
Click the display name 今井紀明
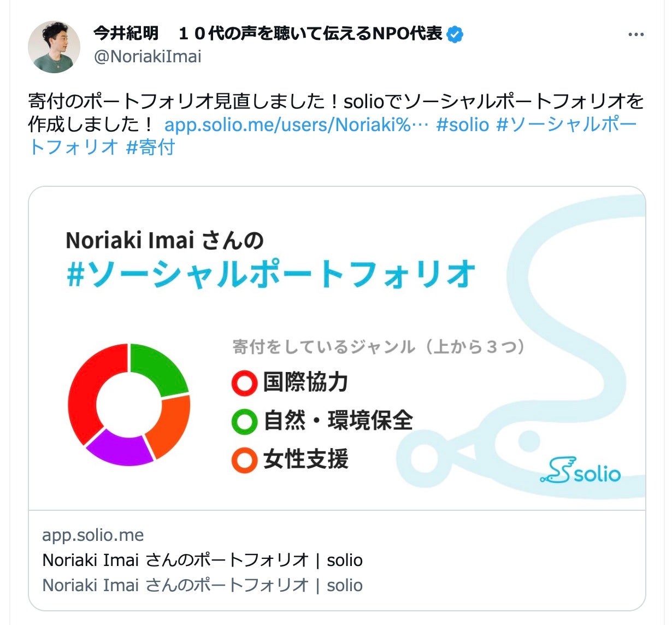click(x=126, y=34)
